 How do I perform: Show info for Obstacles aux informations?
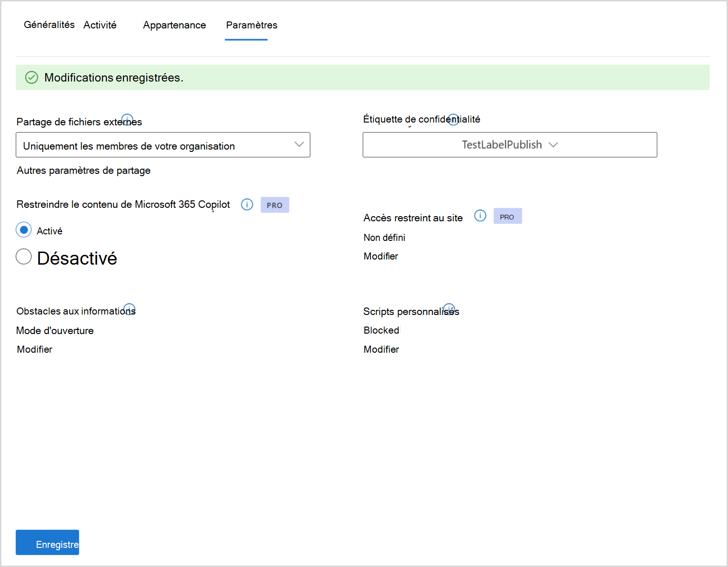(129, 309)
